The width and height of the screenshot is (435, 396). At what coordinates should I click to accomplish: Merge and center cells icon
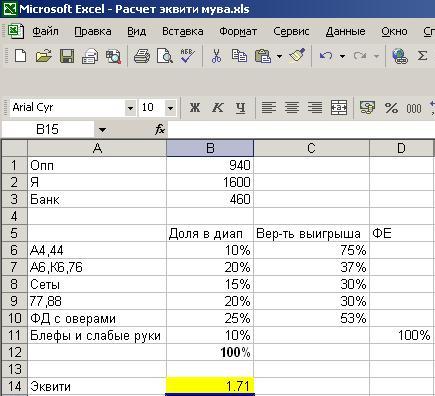339,108
